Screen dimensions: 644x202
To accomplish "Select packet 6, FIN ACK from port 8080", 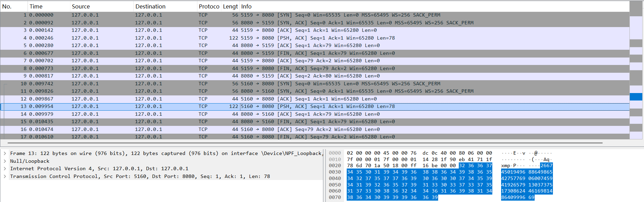I will pos(203,53).
